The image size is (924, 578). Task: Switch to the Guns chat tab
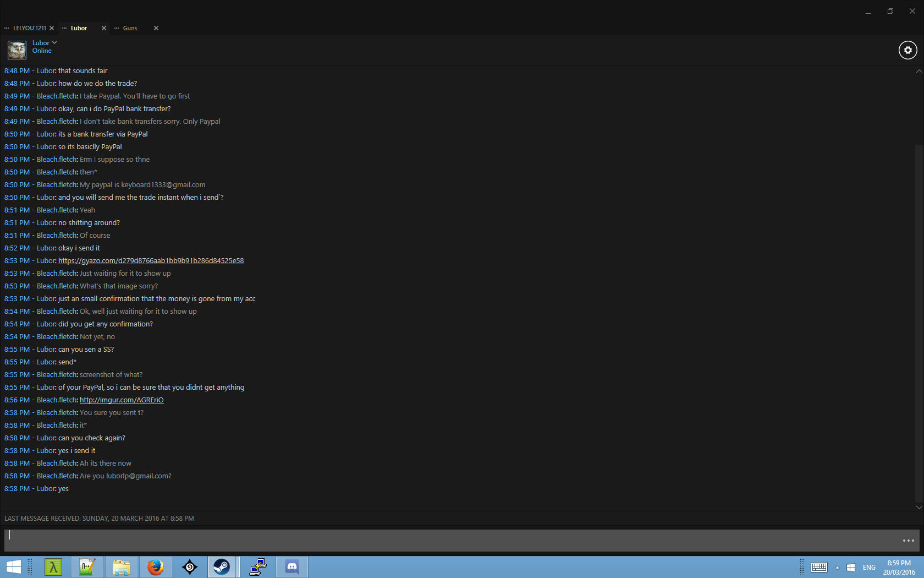130,28
